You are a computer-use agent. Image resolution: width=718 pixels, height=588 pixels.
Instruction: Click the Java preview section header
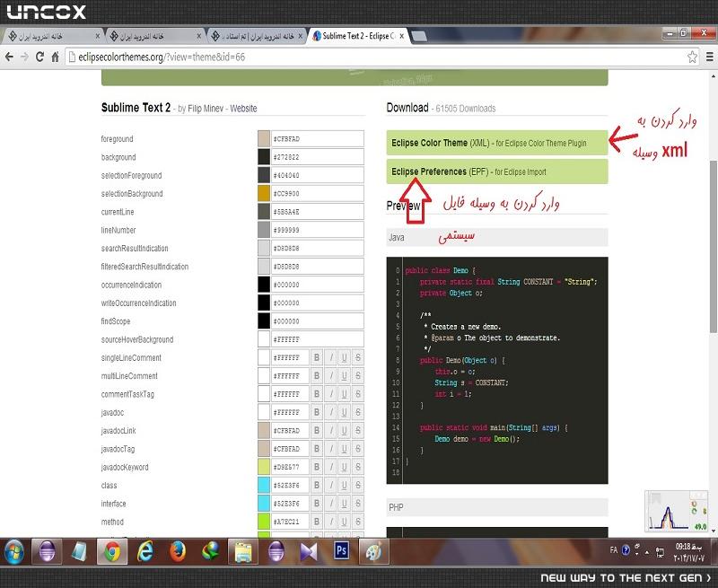click(497, 237)
